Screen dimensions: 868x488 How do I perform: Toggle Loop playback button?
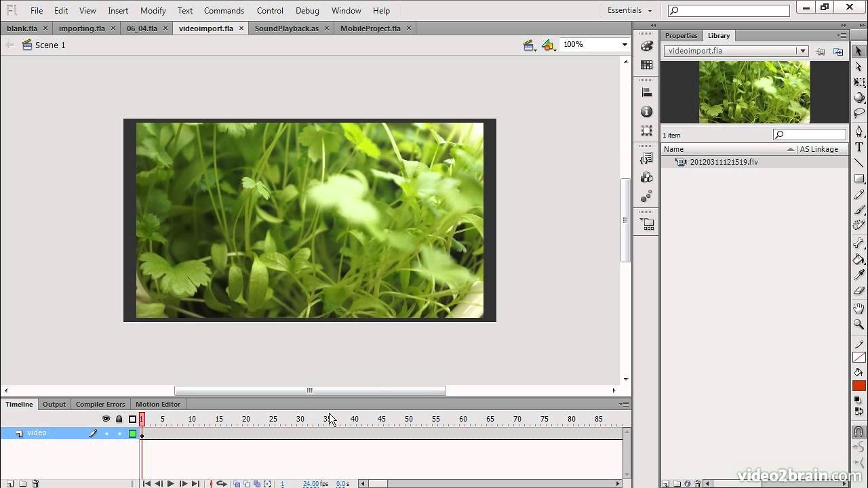222,484
